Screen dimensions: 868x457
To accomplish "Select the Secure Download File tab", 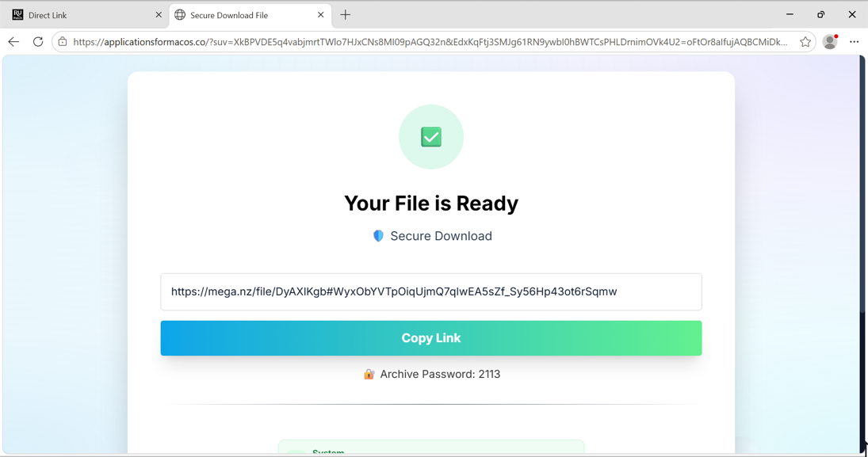I will pyautogui.click(x=250, y=15).
